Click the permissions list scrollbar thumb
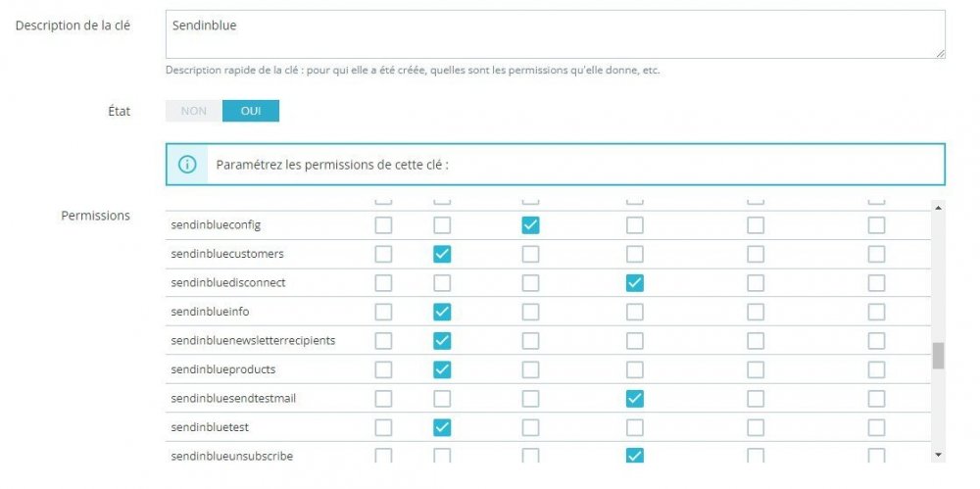 coord(938,355)
